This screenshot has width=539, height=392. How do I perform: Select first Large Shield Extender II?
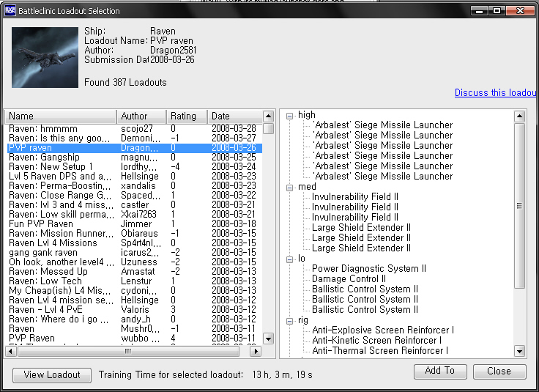coord(361,228)
